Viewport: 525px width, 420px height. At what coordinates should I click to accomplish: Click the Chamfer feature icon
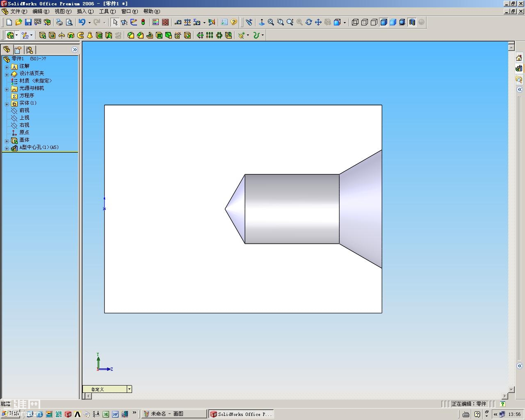140,35
